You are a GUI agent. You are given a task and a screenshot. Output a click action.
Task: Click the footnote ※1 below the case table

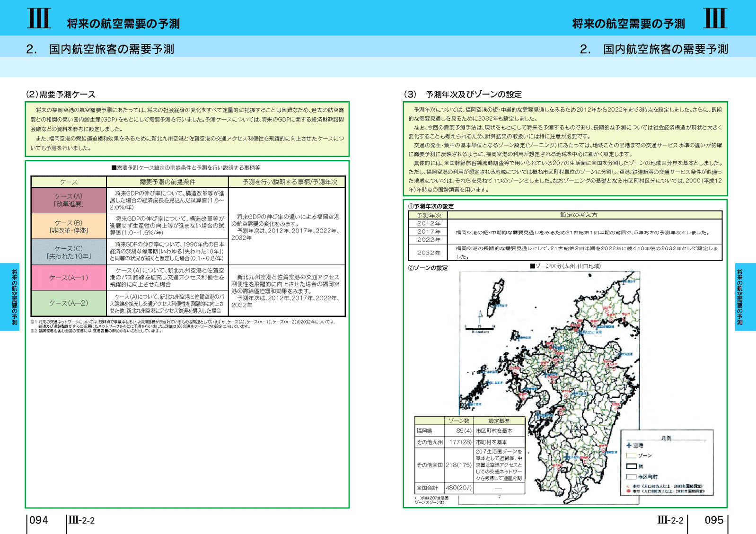183,324
